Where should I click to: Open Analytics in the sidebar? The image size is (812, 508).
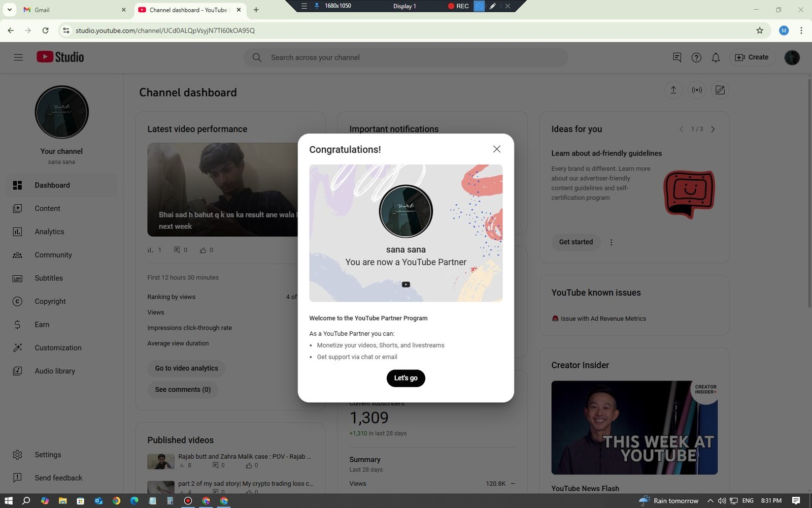coord(62,232)
